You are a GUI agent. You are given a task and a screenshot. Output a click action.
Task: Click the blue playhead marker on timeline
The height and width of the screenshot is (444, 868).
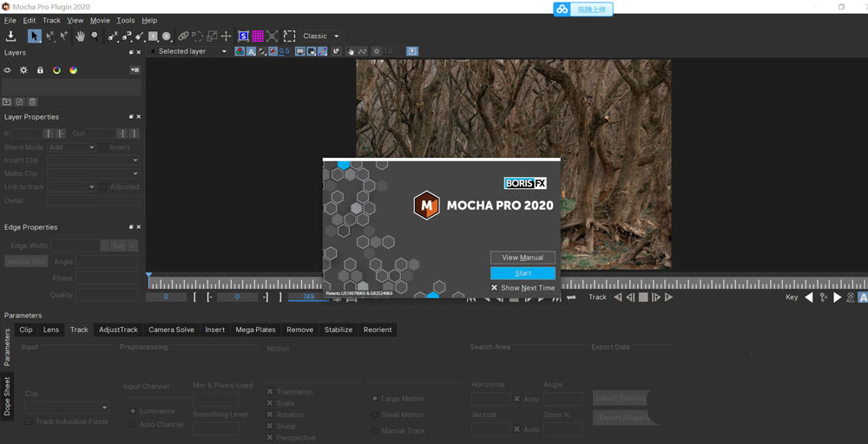[x=149, y=276]
